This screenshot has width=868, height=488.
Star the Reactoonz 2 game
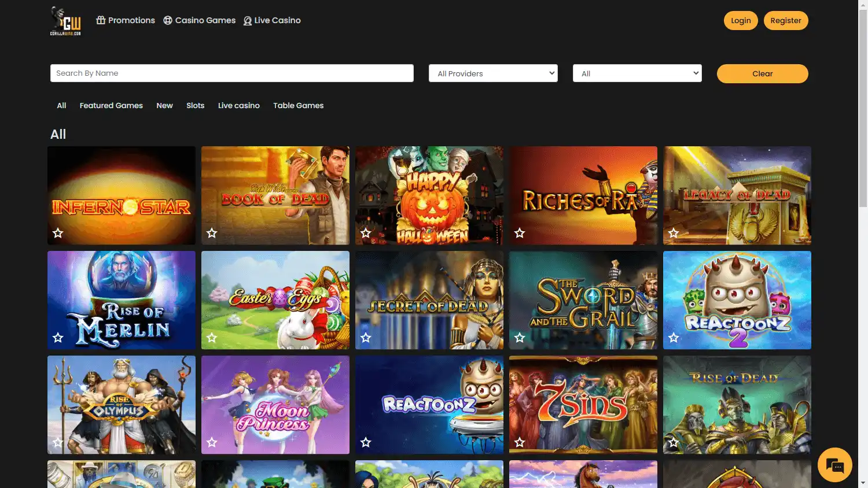click(x=674, y=338)
